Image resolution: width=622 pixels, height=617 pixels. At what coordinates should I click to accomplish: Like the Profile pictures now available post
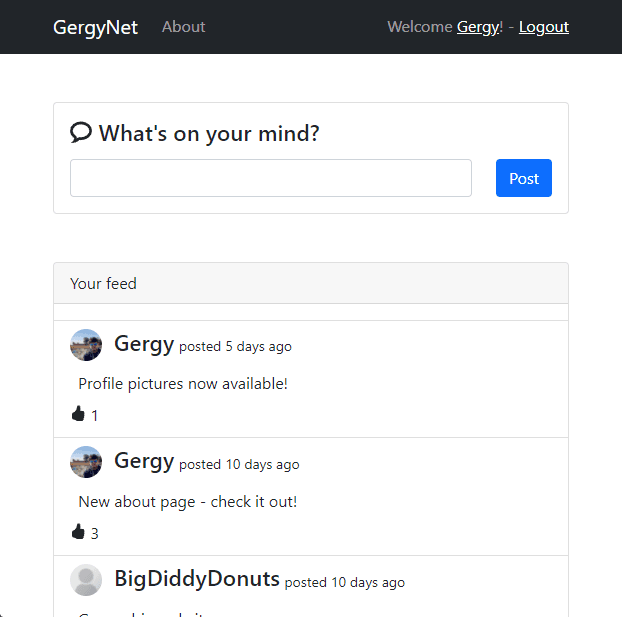[78, 414]
